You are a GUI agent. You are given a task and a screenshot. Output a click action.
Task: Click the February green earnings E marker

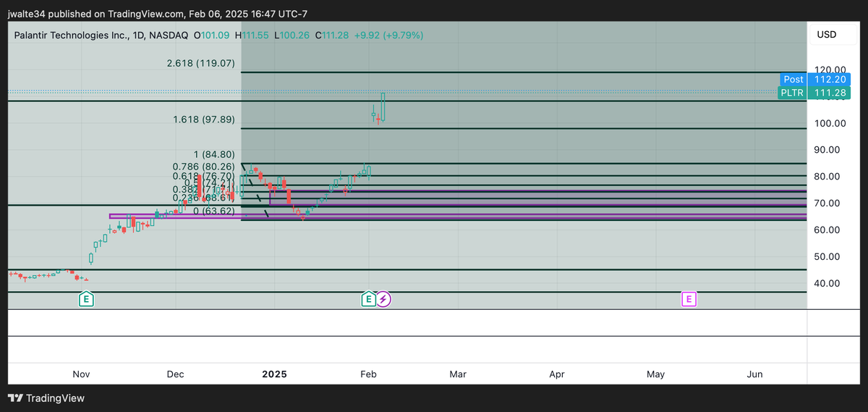368,298
